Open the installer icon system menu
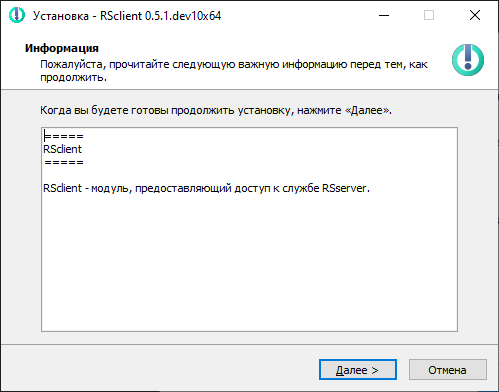 pos(17,15)
